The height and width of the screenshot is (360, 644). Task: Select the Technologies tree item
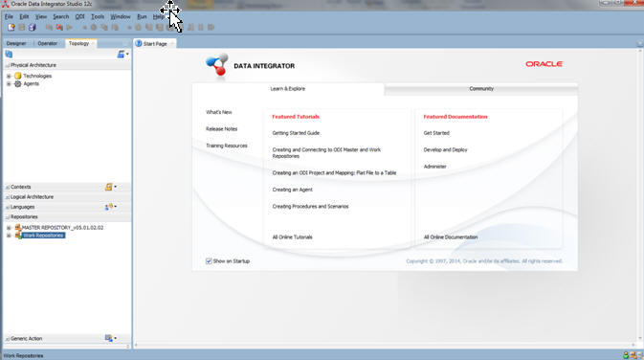pos(37,76)
